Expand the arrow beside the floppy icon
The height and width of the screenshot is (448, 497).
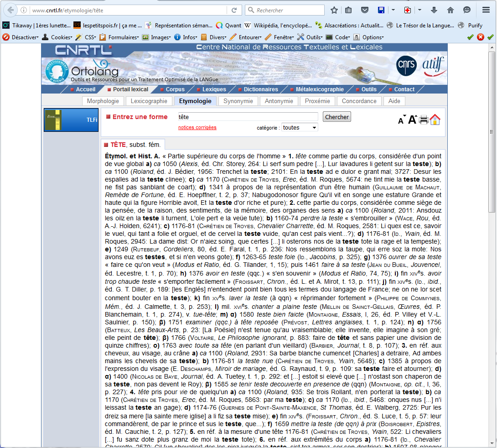(393, 10)
